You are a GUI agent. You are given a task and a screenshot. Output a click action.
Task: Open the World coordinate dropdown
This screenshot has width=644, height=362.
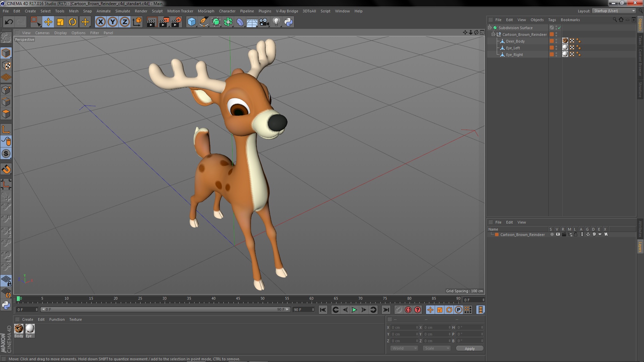(x=404, y=348)
